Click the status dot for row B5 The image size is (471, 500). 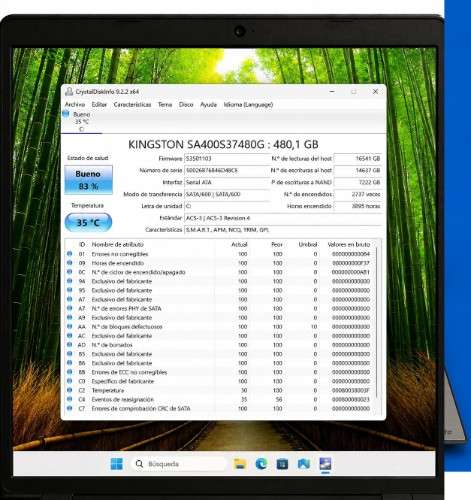point(69,354)
